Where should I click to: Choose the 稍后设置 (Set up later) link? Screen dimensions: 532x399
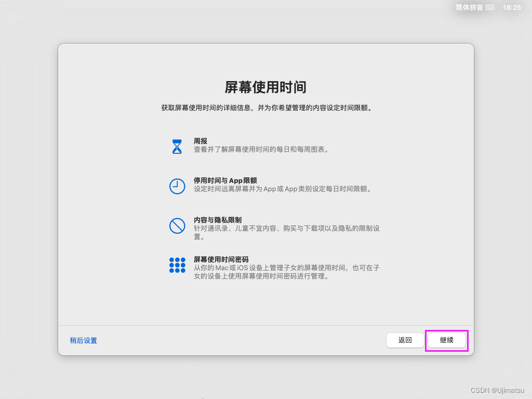(84, 341)
